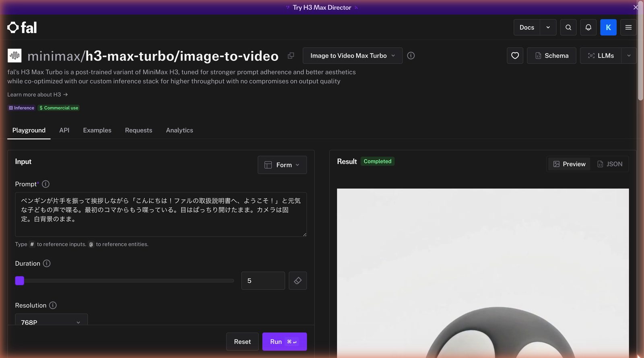Click the minimax model logo thumbnail
The height and width of the screenshot is (358, 644).
click(x=14, y=56)
